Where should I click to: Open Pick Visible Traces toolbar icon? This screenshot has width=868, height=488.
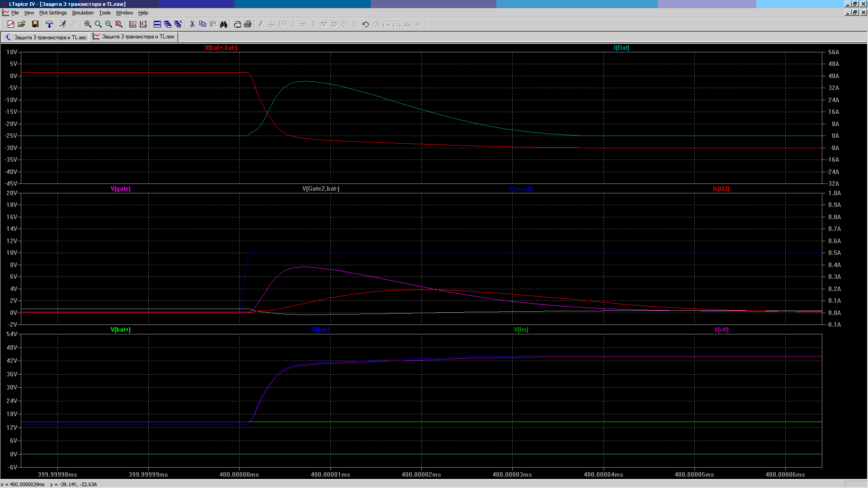133,24
